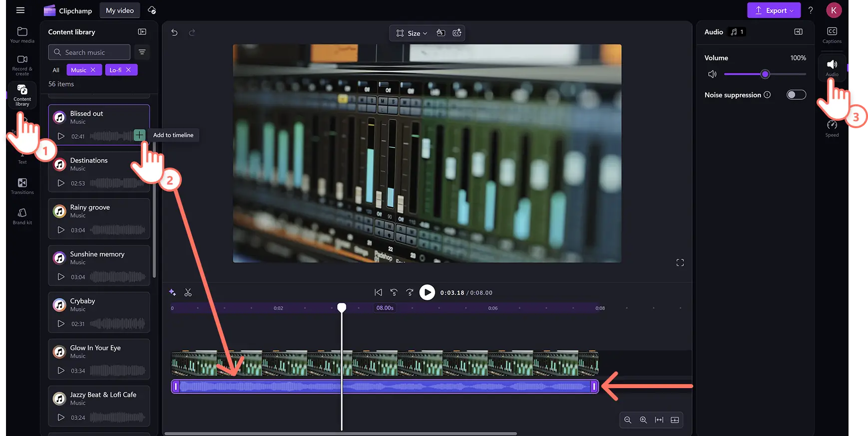Select the Rainy groove music title
868x436 pixels.
click(90, 207)
